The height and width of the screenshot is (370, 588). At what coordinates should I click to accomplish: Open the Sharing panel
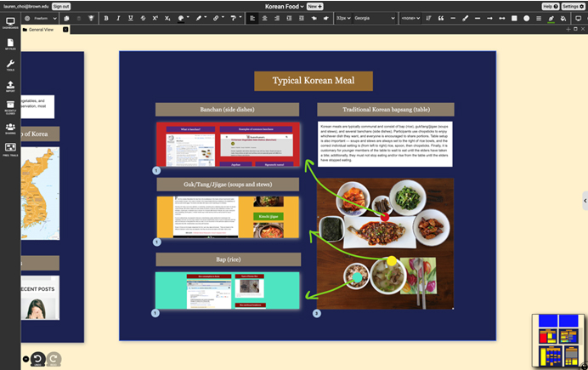coord(10,128)
